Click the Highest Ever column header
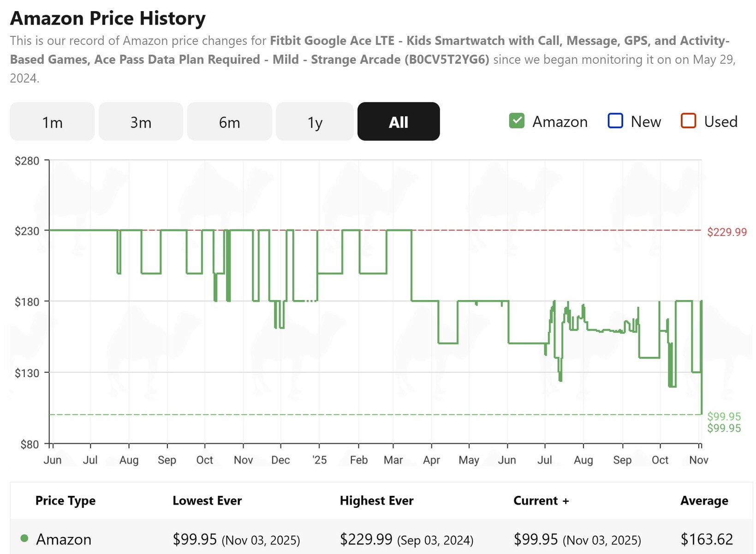Image resolution: width=756 pixels, height=554 pixels. click(x=376, y=501)
